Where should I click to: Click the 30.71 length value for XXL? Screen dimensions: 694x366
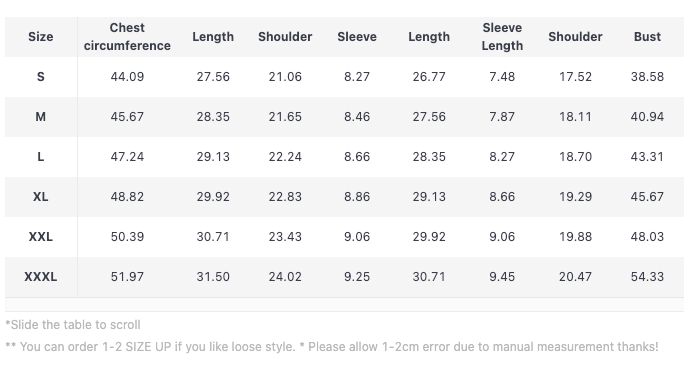(213, 237)
